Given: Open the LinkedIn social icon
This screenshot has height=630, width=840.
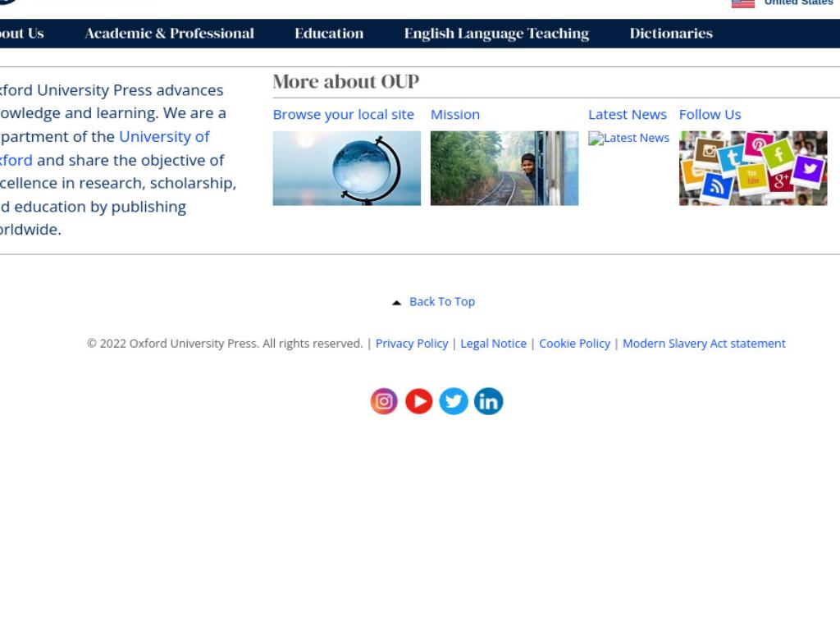Looking at the screenshot, I should click(x=488, y=401).
